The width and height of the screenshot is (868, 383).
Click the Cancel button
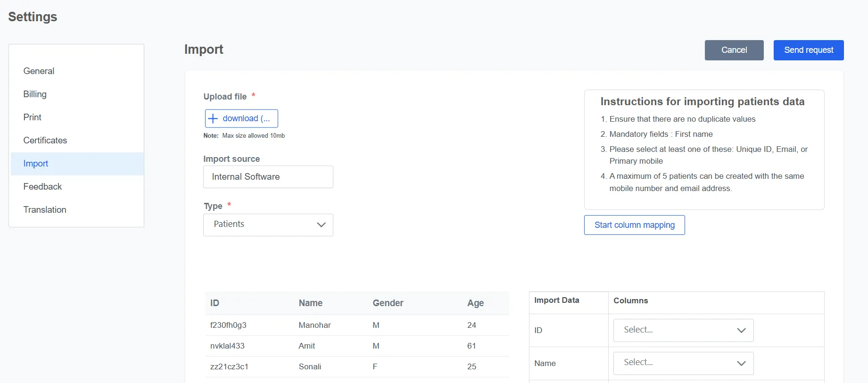click(734, 50)
